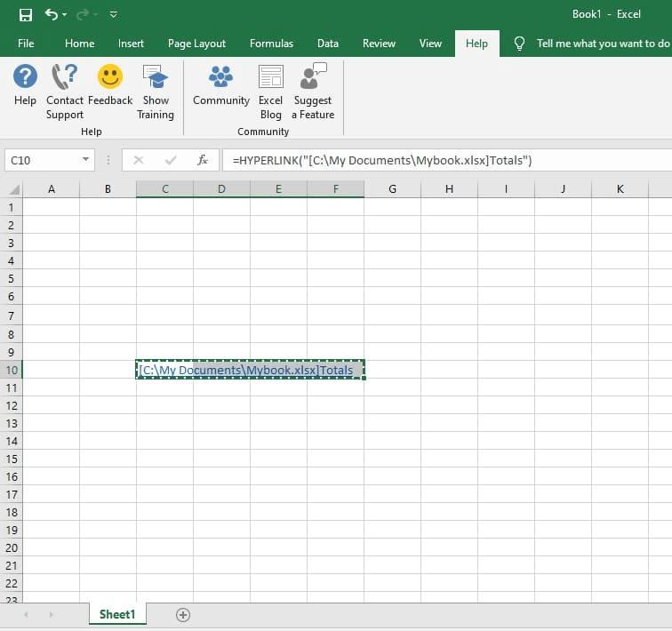Expand the Name Box dropdown arrow
Viewport: 672px width, 631px height.
[85, 159]
